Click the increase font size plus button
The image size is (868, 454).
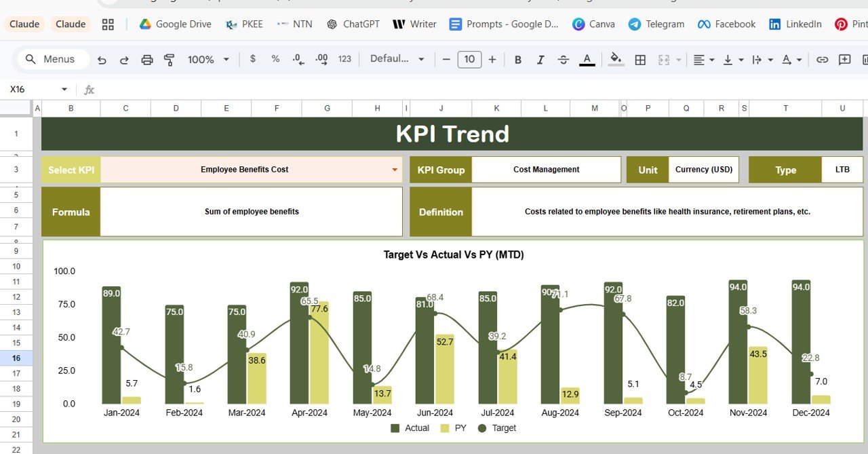492,60
